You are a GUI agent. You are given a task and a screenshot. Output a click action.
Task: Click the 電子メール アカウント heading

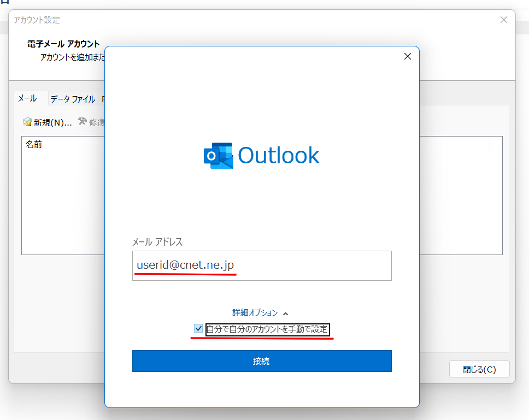point(63,44)
